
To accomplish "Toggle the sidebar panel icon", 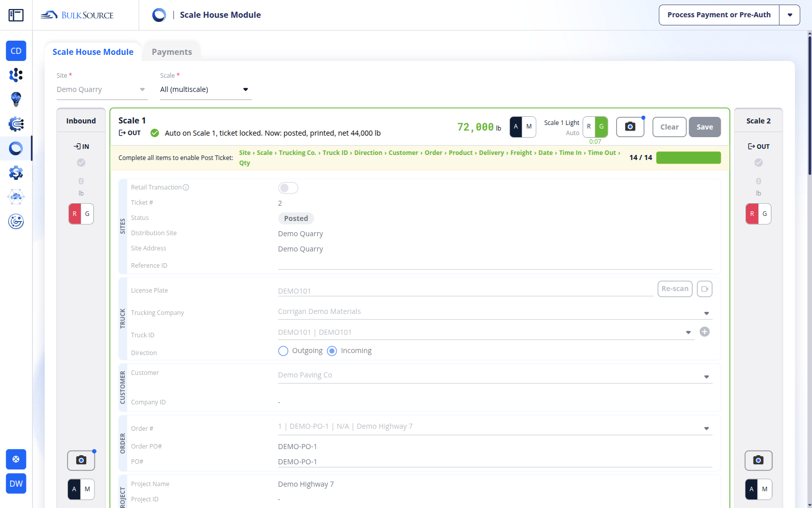I will coord(16,15).
